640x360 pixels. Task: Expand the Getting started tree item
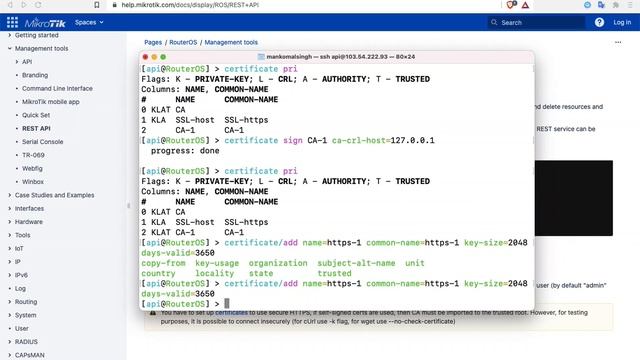point(10,35)
